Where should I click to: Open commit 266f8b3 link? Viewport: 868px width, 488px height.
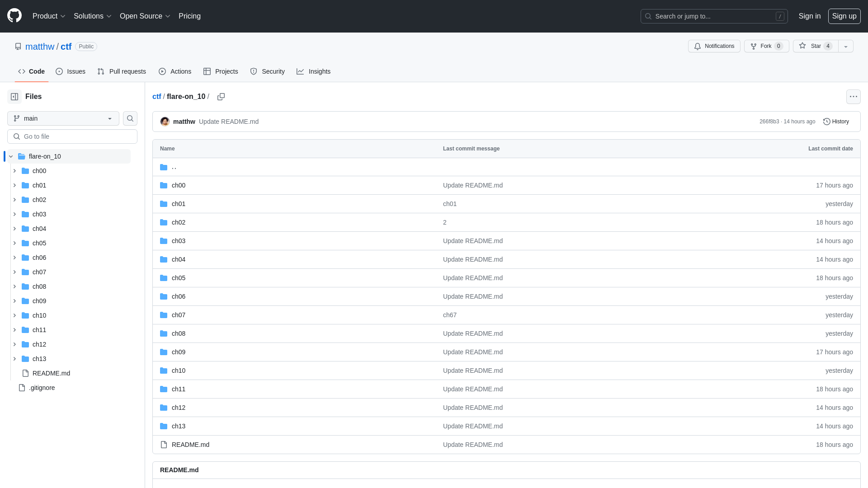tap(769, 122)
